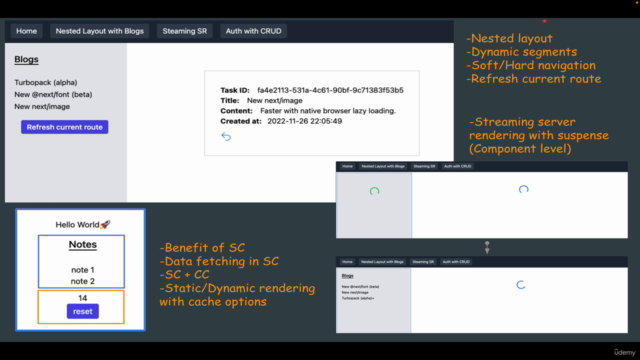Open the Auth with CRUD tab

[253, 31]
